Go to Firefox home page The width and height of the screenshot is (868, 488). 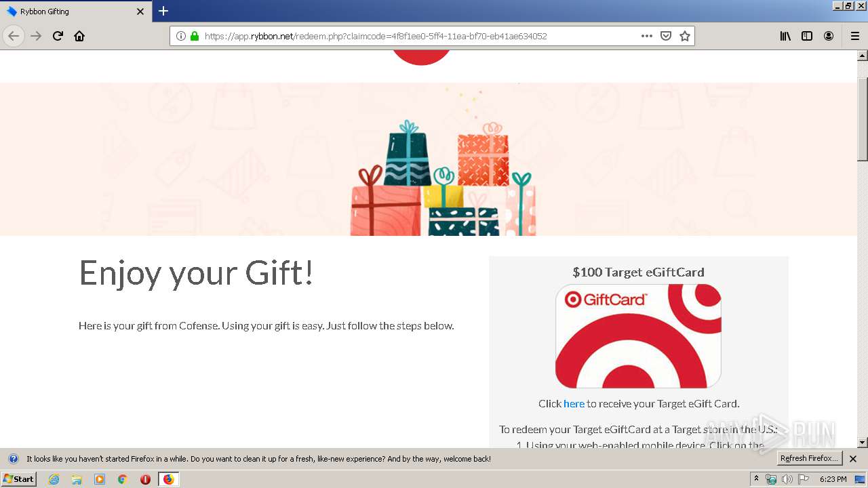tap(79, 36)
